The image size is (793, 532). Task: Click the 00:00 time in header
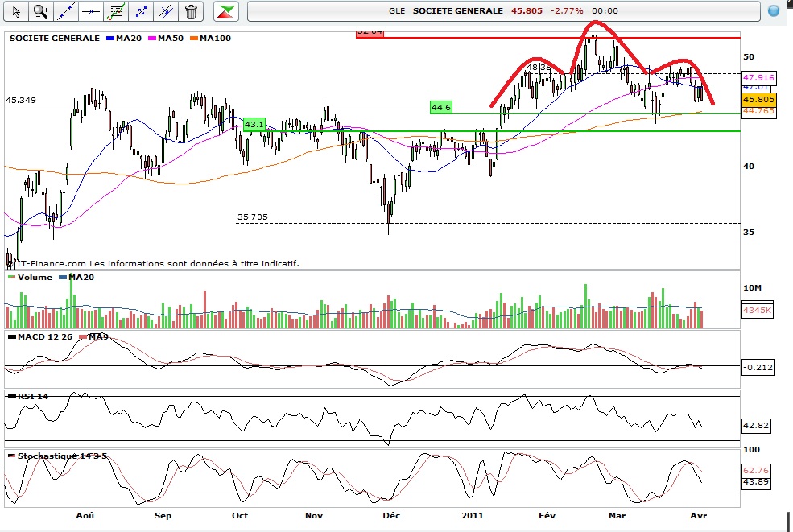(605, 10)
